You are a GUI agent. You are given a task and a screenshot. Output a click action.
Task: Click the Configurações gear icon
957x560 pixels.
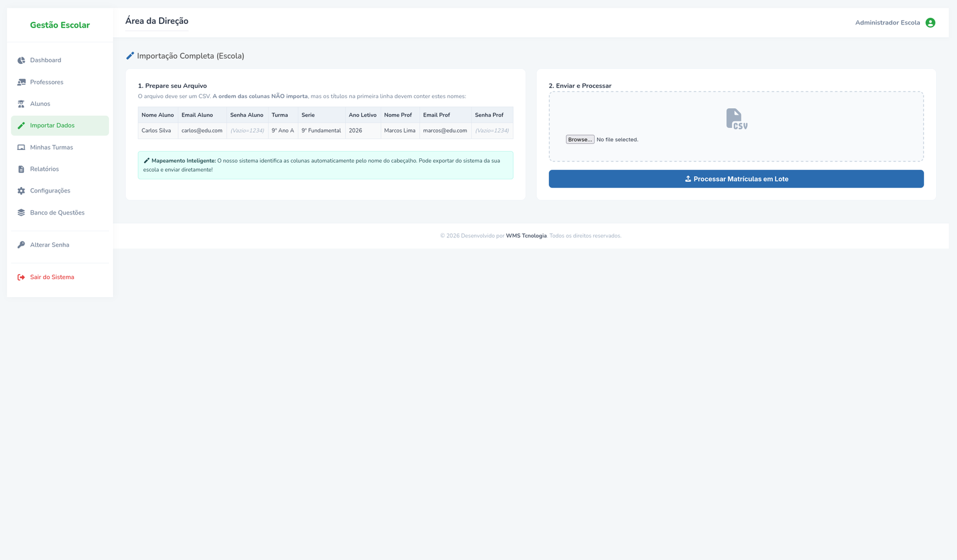[x=21, y=191]
